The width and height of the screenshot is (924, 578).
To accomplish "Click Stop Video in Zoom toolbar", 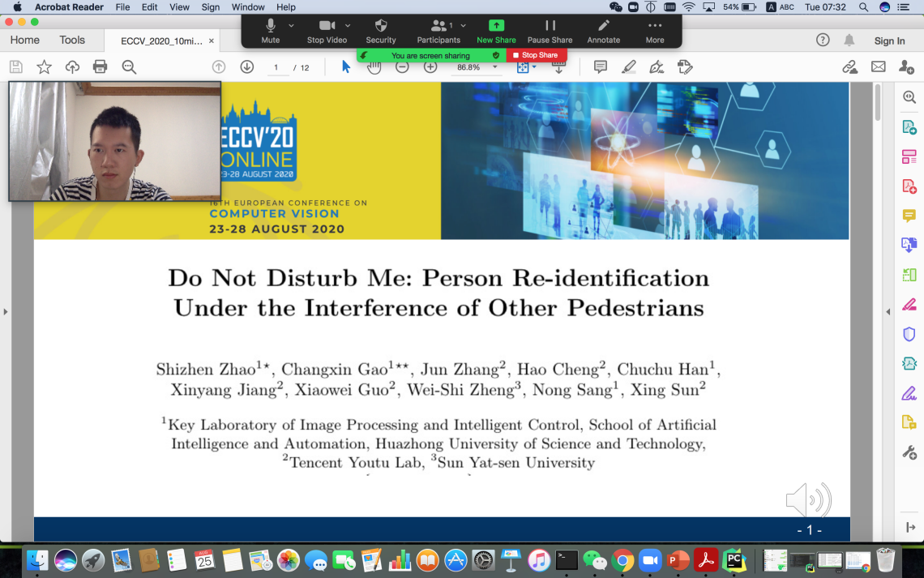I will click(x=327, y=31).
